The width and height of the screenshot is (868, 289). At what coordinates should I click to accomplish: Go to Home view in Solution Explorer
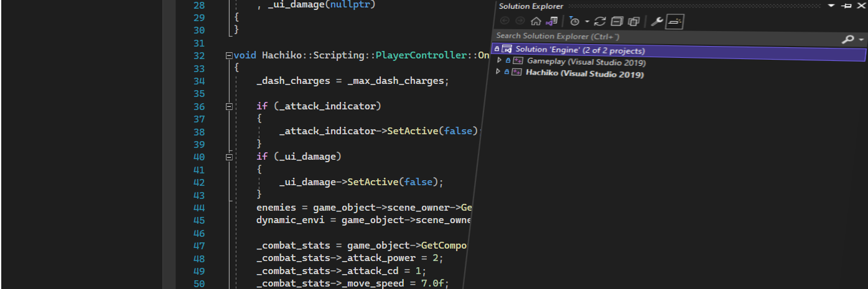pyautogui.click(x=535, y=22)
